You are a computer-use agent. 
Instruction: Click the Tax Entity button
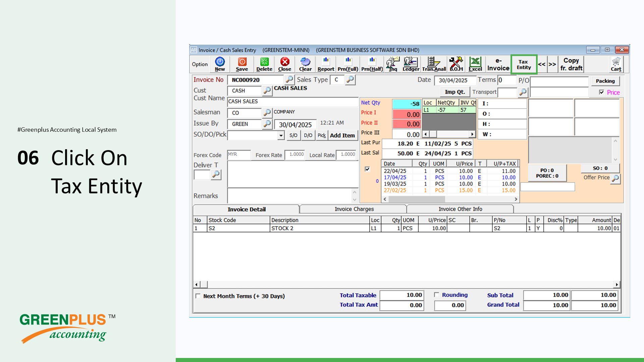coord(524,64)
